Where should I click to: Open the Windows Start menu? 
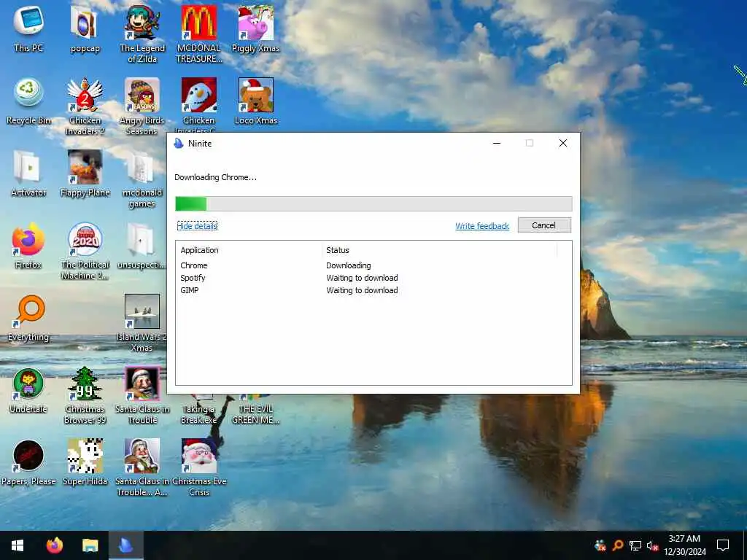(x=18, y=545)
